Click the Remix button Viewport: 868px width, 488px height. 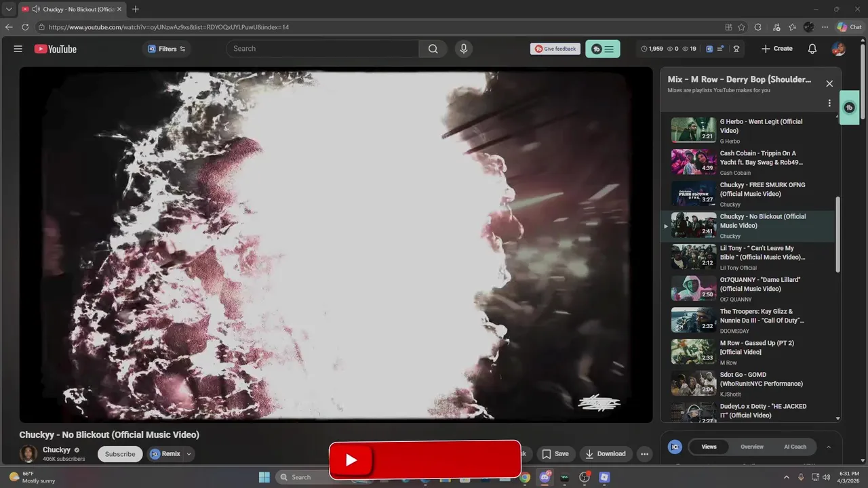pos(165,454)
